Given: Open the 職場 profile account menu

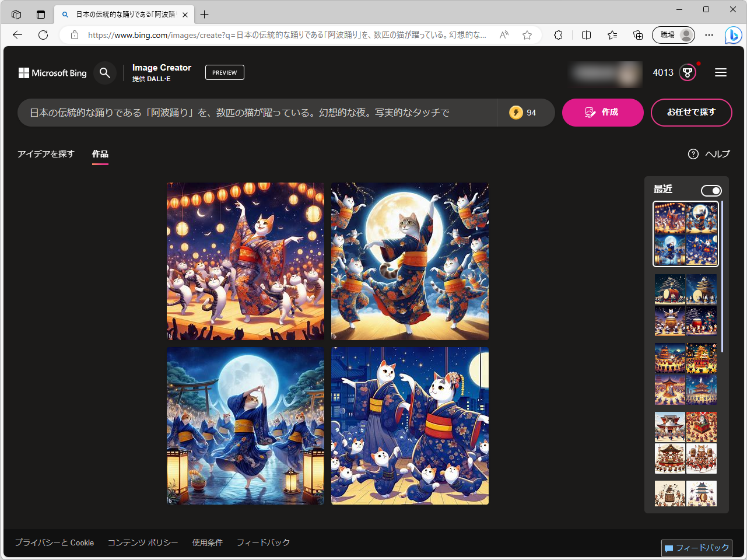Looking at the screenshot, I should 674,35.
